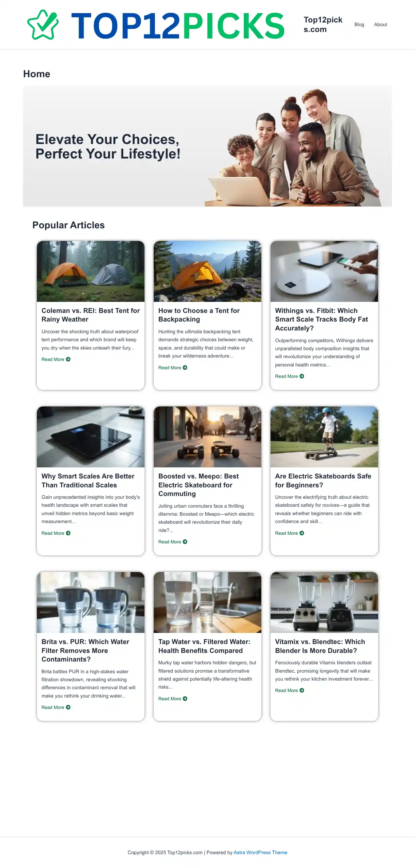
Task: Click arrow icon under Vitamix vs. Blendtec article
Action: pos(302,690)
